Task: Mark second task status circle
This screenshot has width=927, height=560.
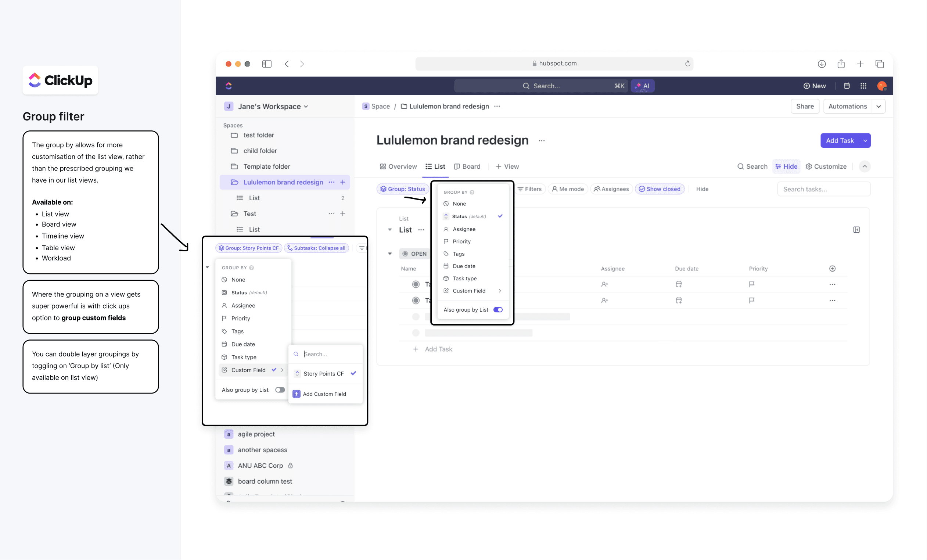Action: (415, 300)
